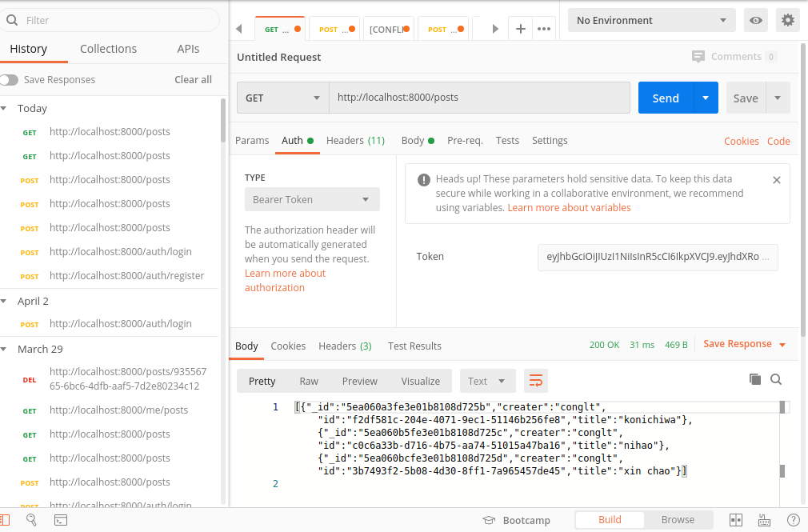Click the request URL input field
Image resolution: width=808 pixels, height=532 pixels.
pos(478,98)
